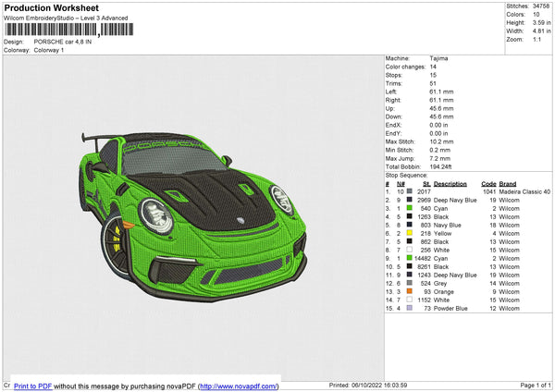The image size is (555, 392).
Task: Click the Powder Blue swatch in row 15
Action: [x=409, y=308]
